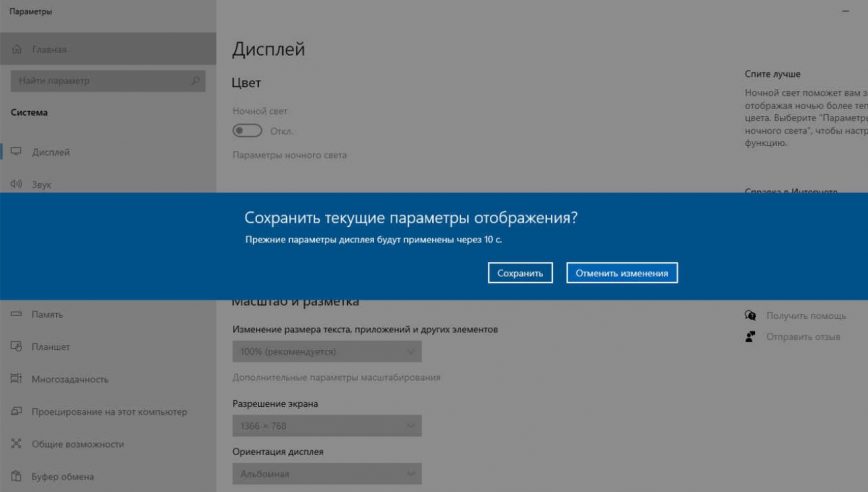Image resolution: width=868 pixels, height=492 pixels.
Task: Click the Дисплей monitor icon in sidebar
Action: (17, 152)
